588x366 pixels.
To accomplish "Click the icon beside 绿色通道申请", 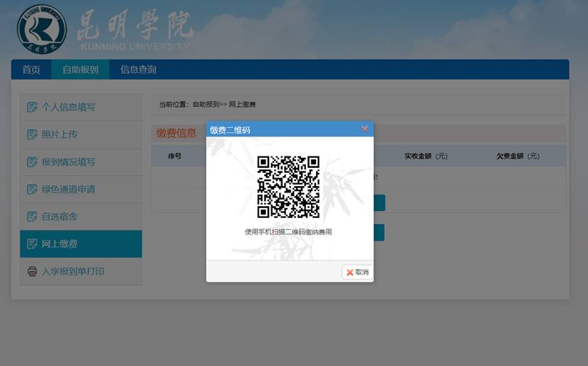I will [x=32, y=189].
